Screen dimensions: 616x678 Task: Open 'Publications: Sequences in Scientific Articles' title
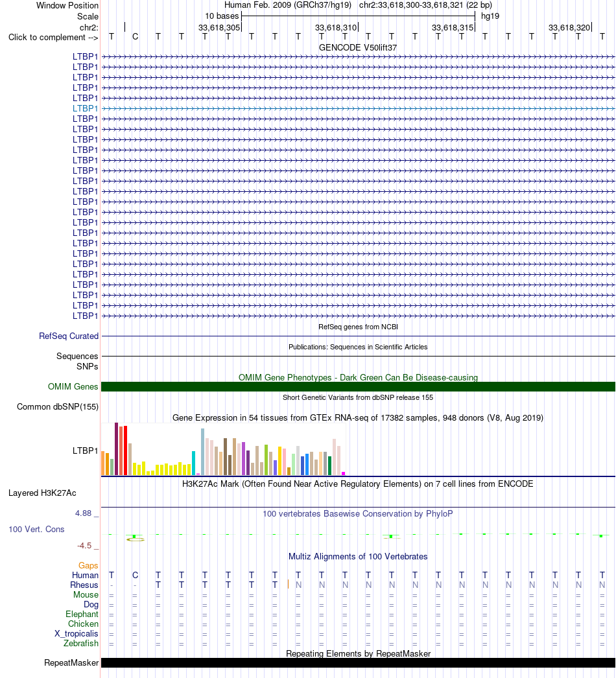click(358, 347)
